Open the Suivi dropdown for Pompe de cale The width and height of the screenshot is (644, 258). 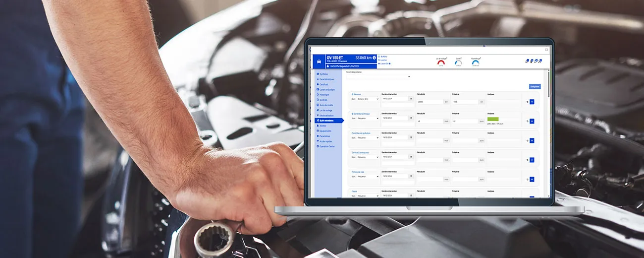click(368, 176)
